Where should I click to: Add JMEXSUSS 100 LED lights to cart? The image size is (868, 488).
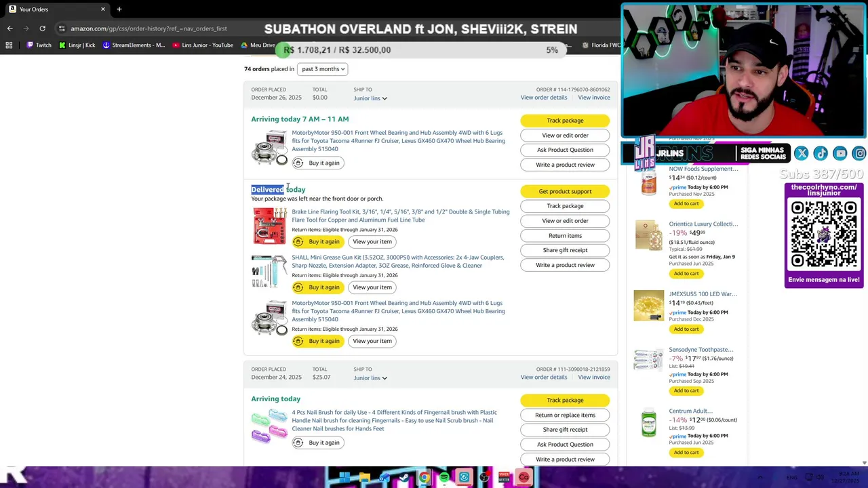coord(686,329)
